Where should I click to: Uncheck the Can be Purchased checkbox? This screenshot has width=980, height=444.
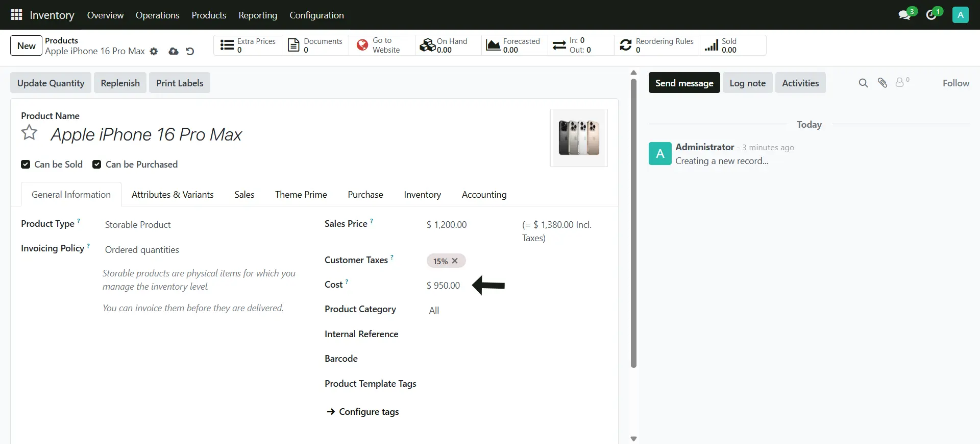pyautogui.click(x=96, y=165)
